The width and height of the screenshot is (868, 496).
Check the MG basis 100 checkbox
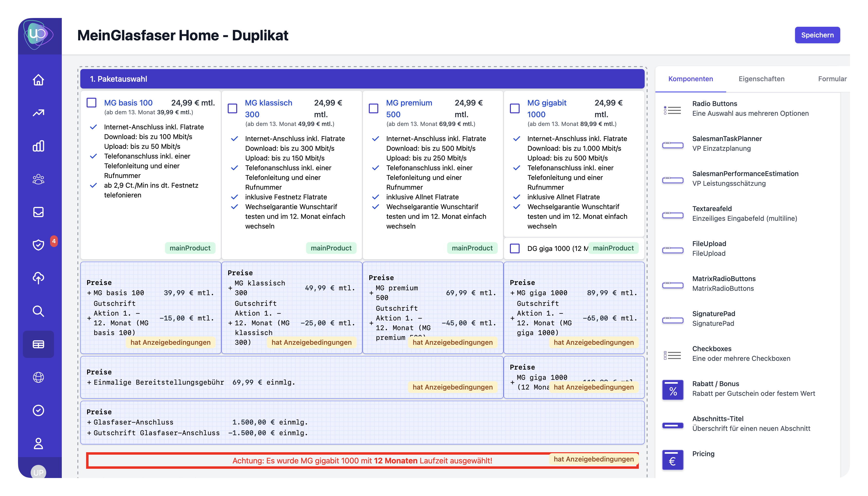pos(91,103)
